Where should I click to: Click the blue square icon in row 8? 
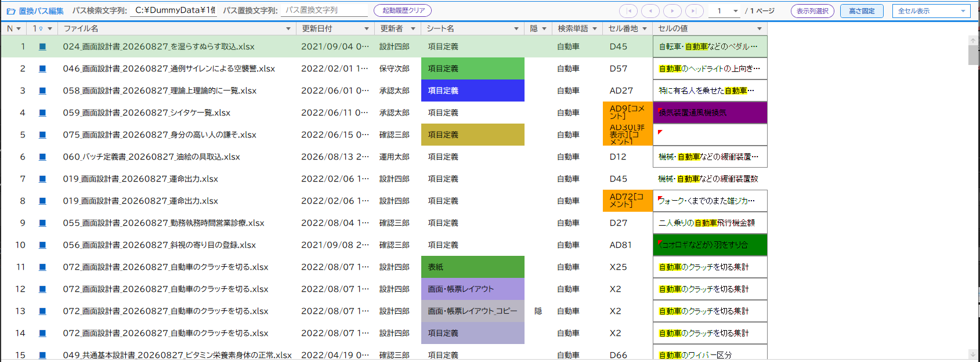[x=42, y=201]
